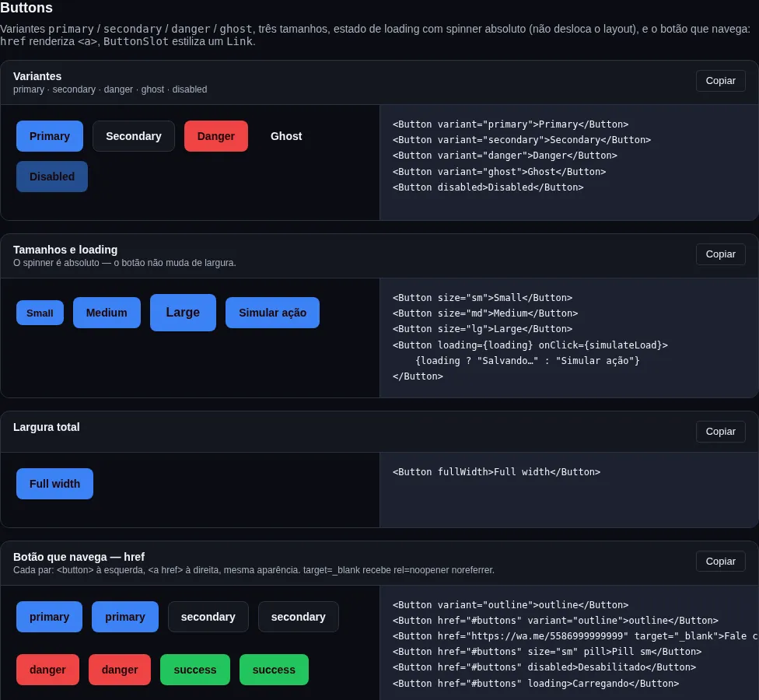The height and width of the screenshot is (700, 759).
Task: Click Copiar for Botão que navega — href
Action: [x=720, y=561]
